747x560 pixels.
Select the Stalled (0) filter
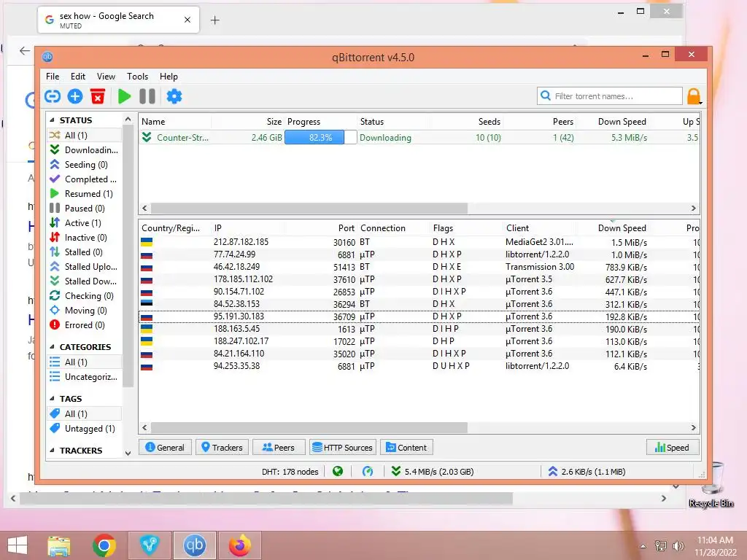click(84, 252)
